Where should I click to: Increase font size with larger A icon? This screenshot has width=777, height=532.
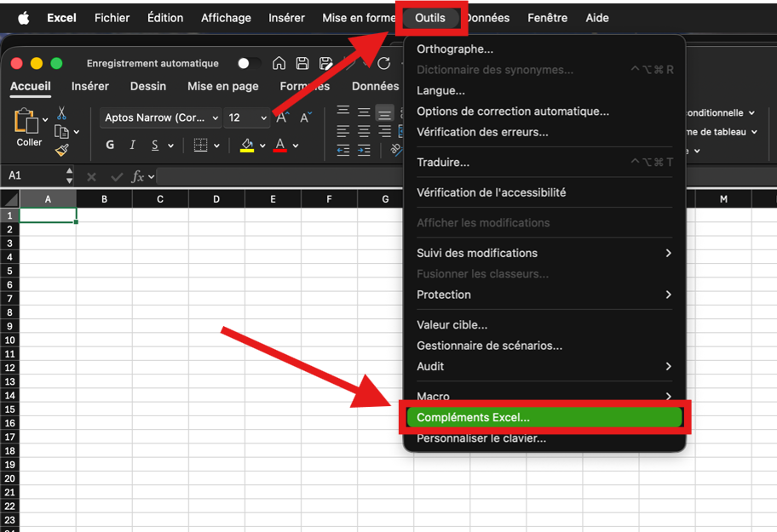pos(283,117)
